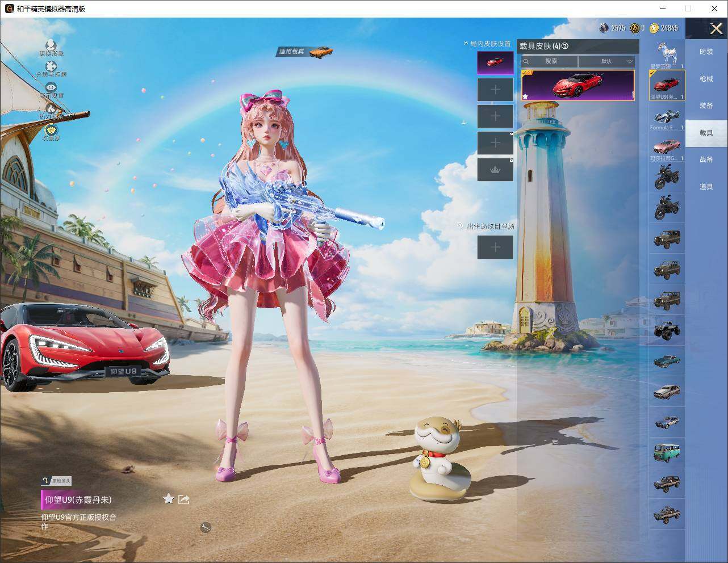The image size is (728, 563).
Task: Click the locked crown skin slot
Action: pos(495,170)
